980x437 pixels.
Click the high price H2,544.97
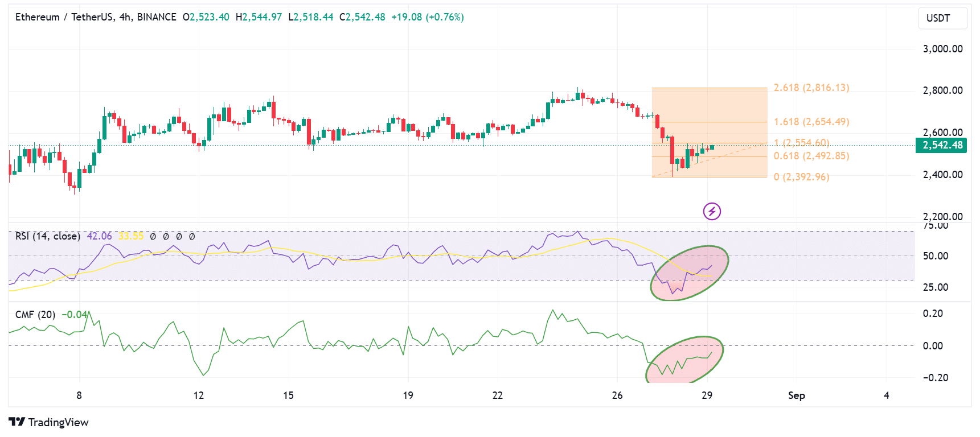point(259,17)
